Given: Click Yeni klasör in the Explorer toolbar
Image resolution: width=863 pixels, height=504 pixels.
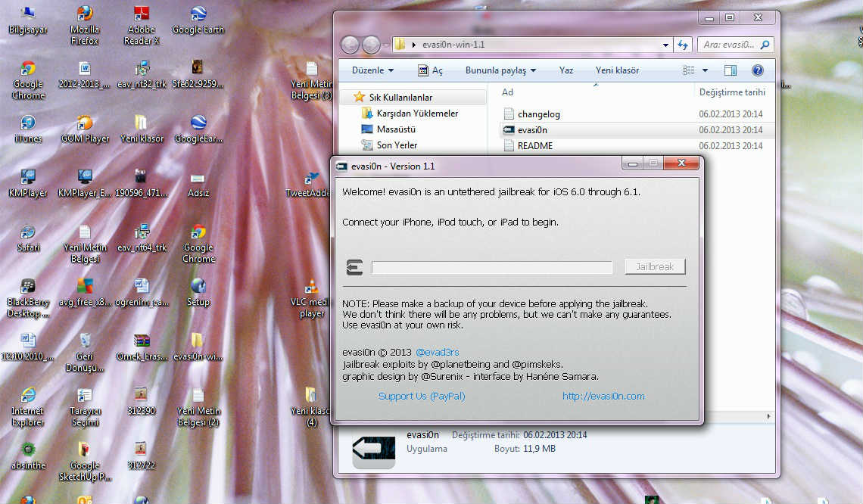Looking at the screenshot, I should coord(617,70).
